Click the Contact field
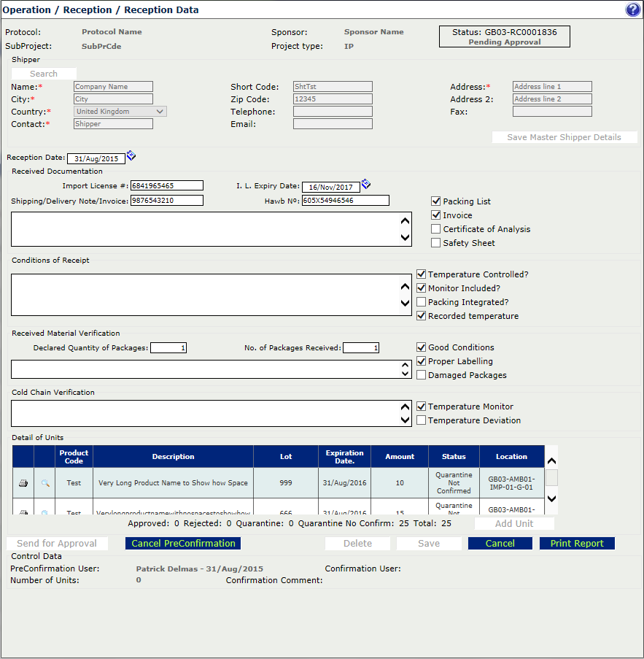 point(114,124)
